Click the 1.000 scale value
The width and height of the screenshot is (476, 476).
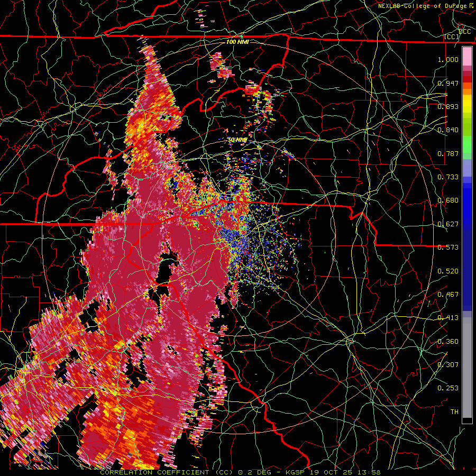pyautogui.click(x=448, y=59)
